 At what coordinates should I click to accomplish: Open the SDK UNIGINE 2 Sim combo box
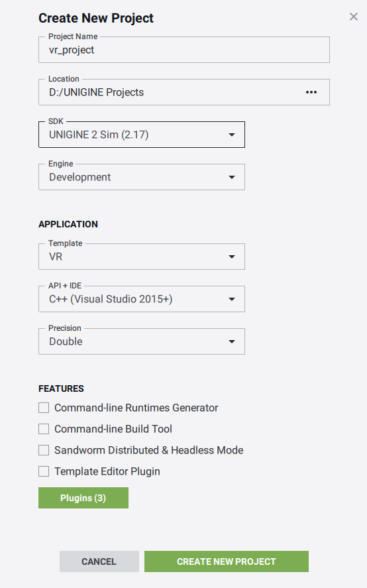click(142, 135)
